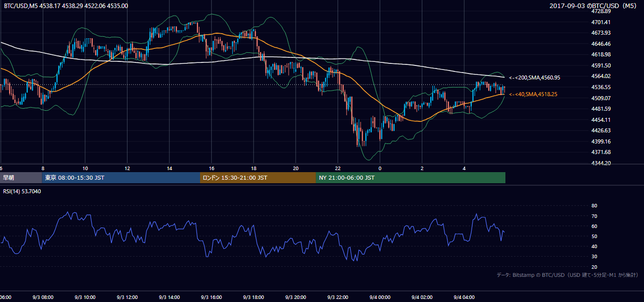Click the 2017-09-03 BTC/USD (M5) chart title
The width and height of the screenshot is (644, 302).
coord(594,6)
